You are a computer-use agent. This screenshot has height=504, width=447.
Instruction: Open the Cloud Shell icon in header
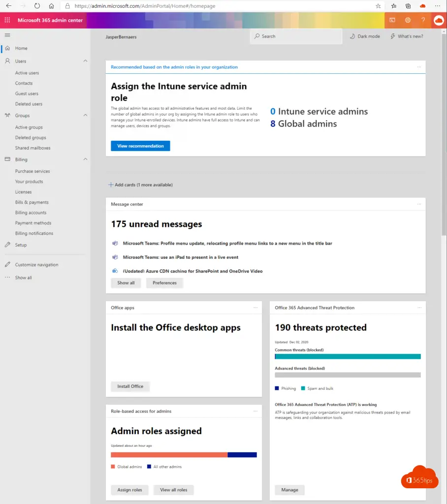392,20
